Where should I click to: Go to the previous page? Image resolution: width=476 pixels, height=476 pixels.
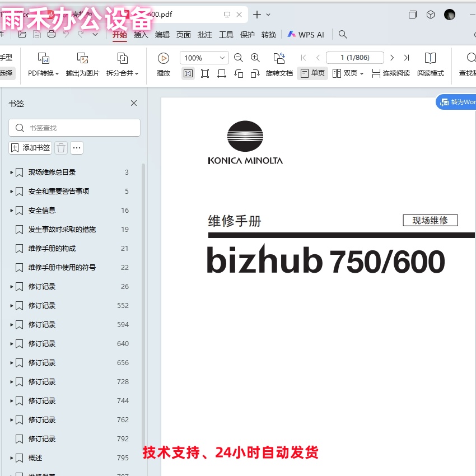pyautogui.click(x=318, y=58)
